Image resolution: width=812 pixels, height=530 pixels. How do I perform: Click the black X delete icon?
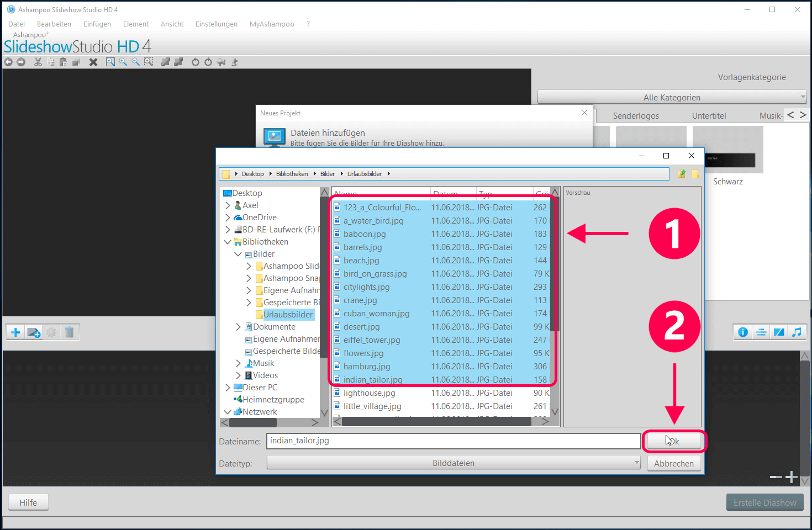tap(93, 62)
